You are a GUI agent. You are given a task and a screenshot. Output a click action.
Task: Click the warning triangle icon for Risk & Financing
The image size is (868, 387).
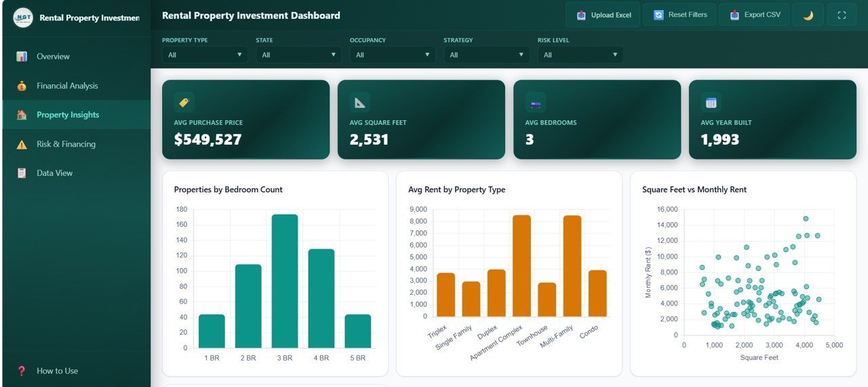pyautogui.click(x=22, y=144)
